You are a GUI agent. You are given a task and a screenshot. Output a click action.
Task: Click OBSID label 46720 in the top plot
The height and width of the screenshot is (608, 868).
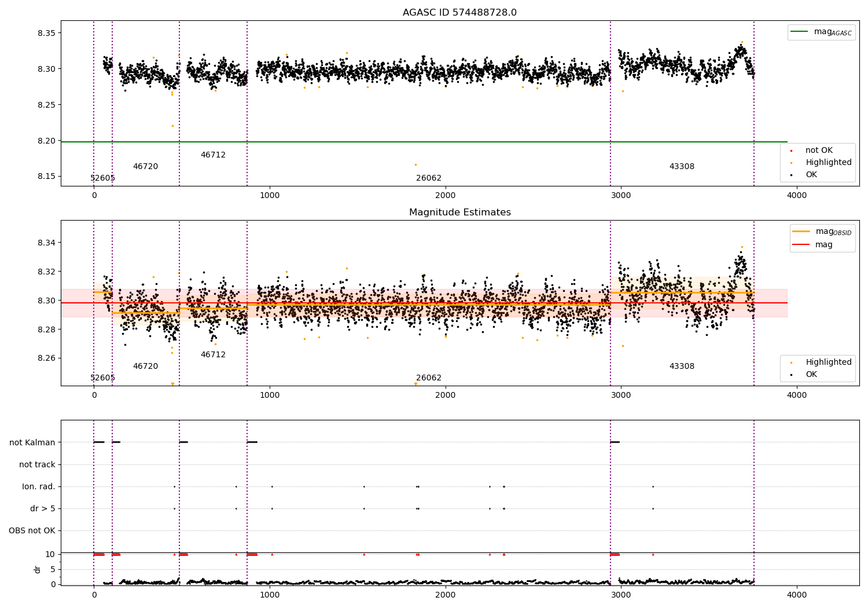point(145,167)
